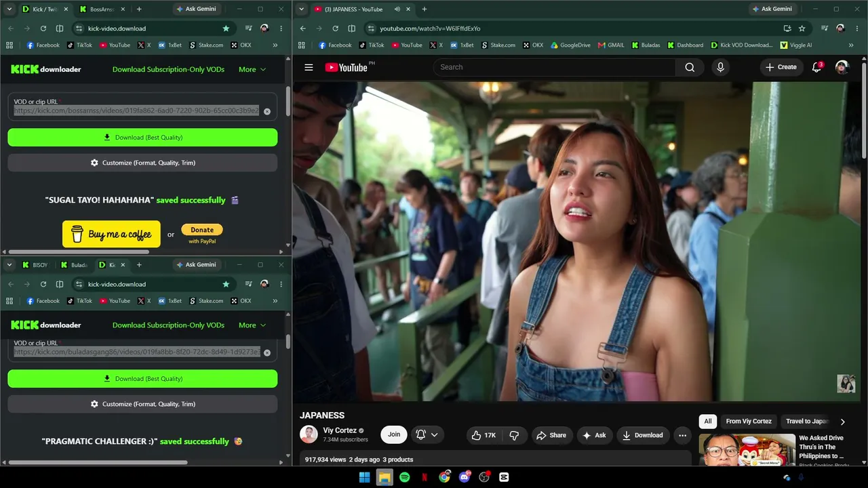Open Windows Start menu

[x=364, y=477]
